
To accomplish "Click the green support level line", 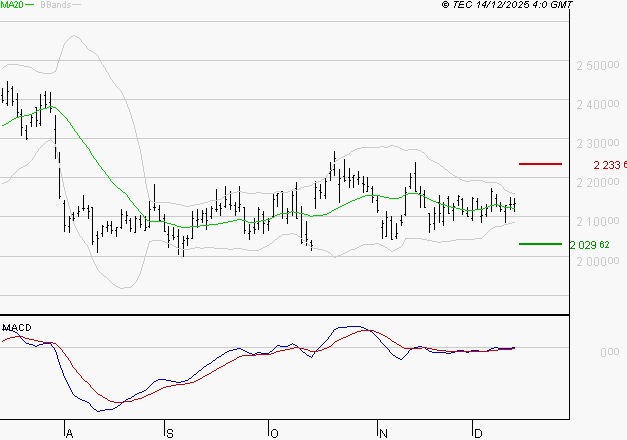I will [540, 244].
